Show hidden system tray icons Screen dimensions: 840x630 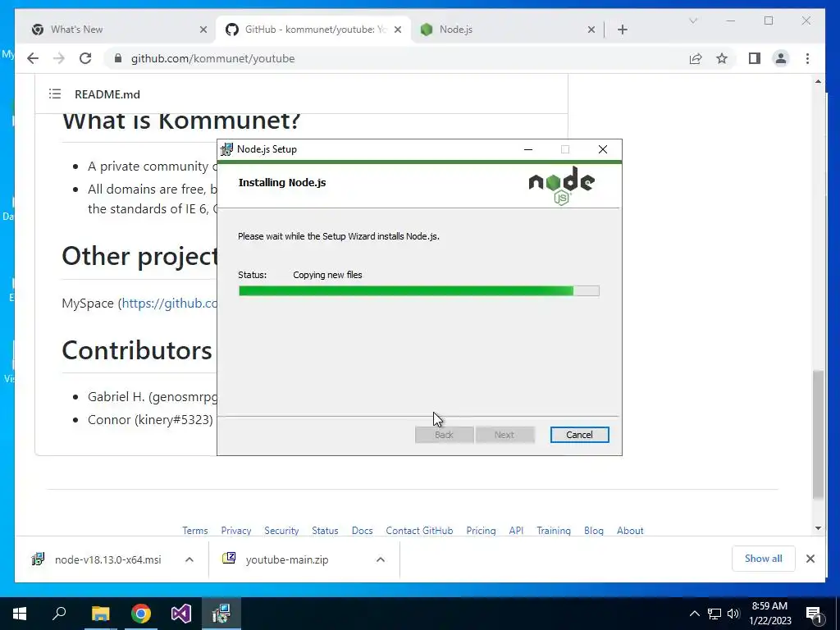click(x=694, y=614)
